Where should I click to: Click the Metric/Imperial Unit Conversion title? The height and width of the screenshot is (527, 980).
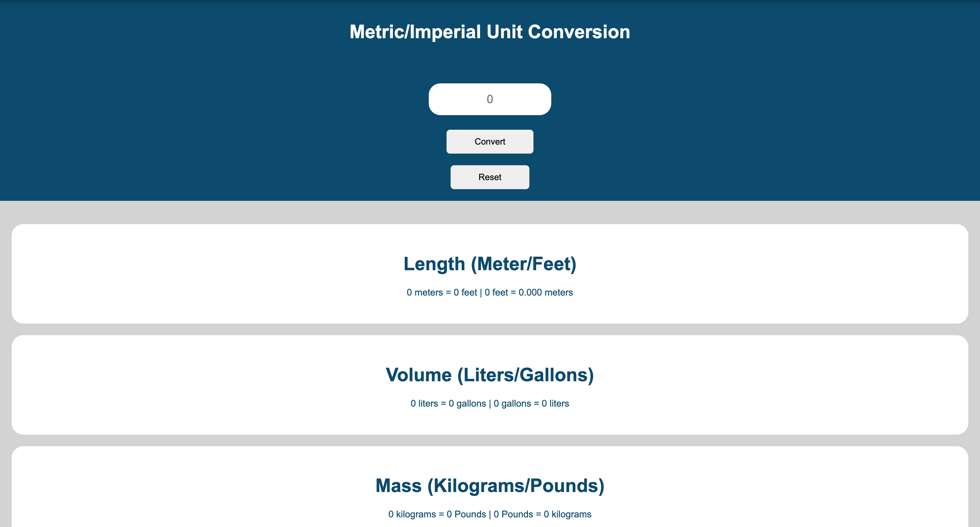coord(490,32)
